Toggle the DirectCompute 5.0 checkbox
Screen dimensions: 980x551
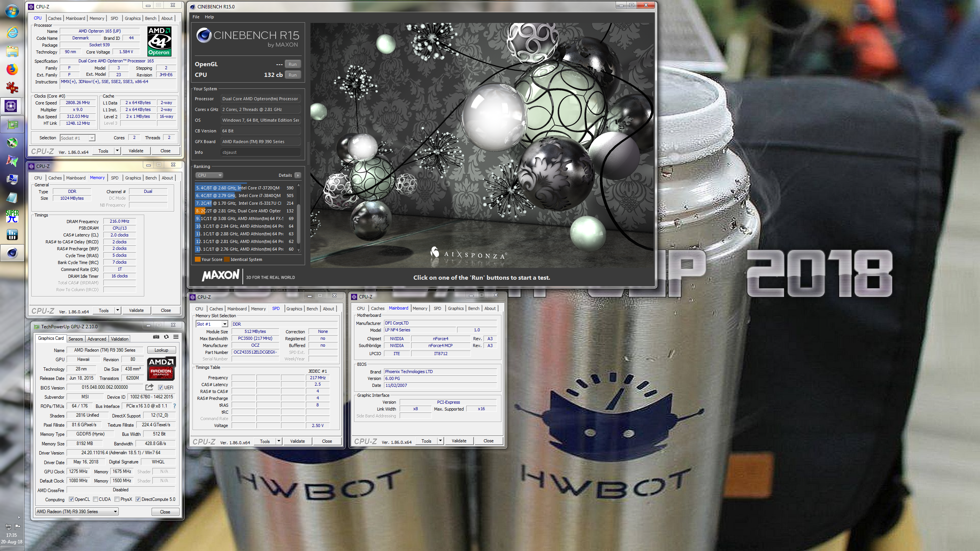(138, 499)
